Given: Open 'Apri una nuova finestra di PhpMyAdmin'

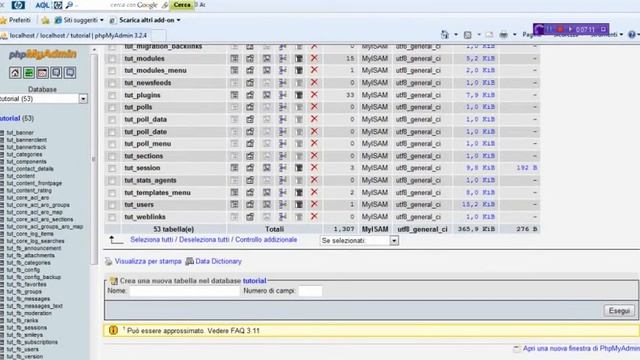Looking at the screenshot, I should pyautogui.click(x=581, y=349).
